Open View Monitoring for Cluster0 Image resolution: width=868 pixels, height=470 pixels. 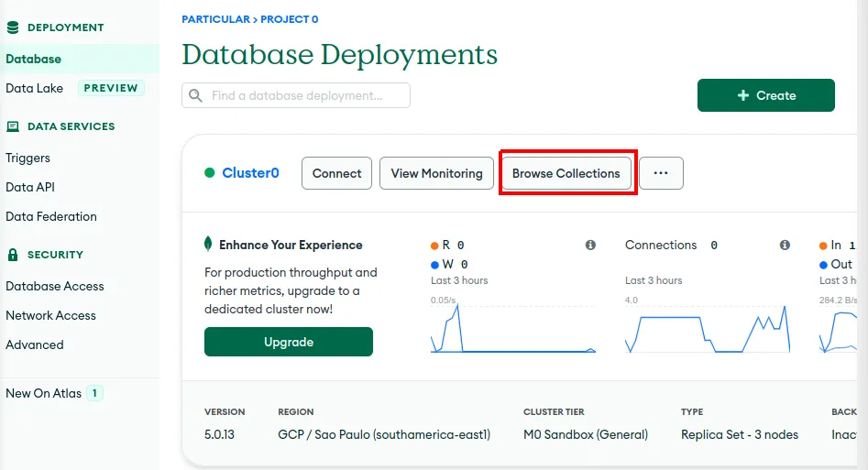[x=436, y=173]
